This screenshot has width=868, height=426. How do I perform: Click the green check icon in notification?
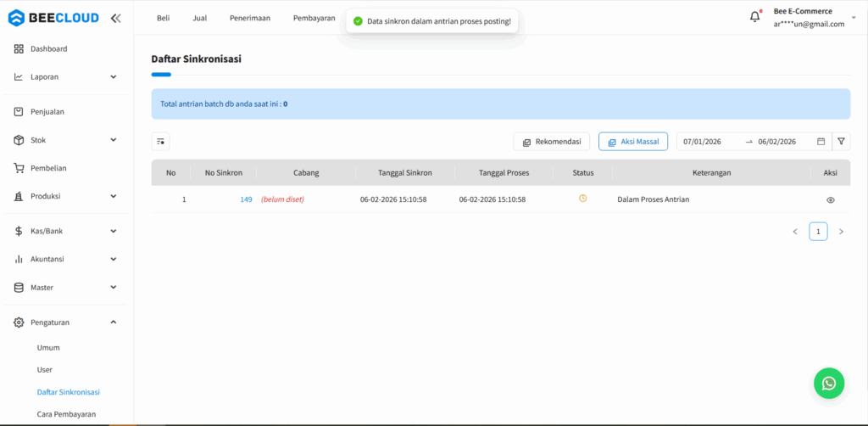[x=359, y=21]
